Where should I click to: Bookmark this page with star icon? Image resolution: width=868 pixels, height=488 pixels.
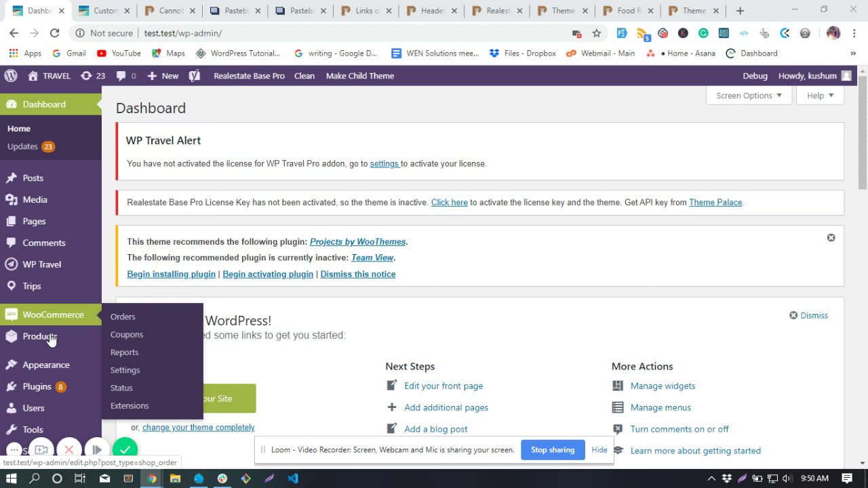pos(597,33)
